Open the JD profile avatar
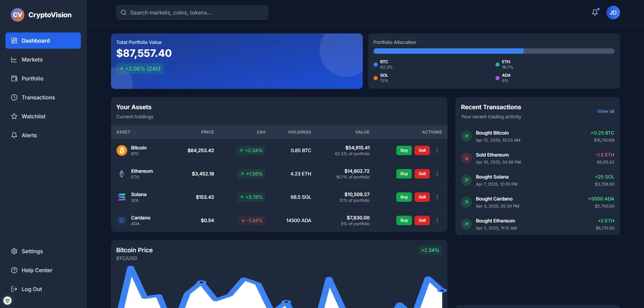Image resolution: width=644 pixels, height=308 pixels. 613,12
